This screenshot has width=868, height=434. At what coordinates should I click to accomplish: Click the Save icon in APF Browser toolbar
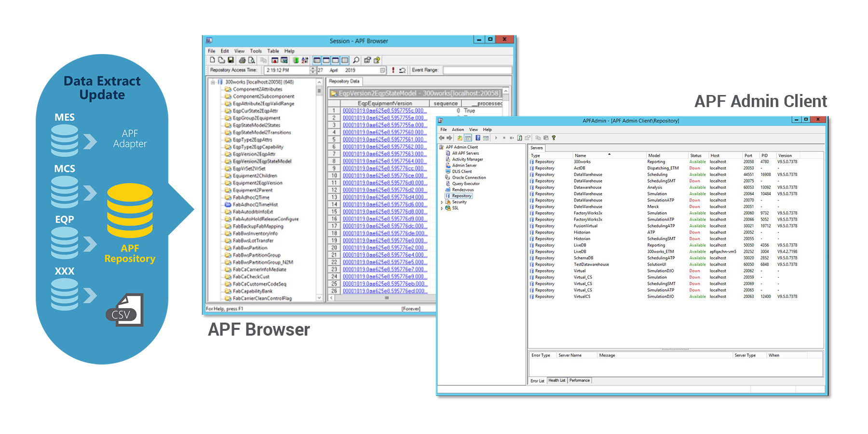pyautogui.click(x=231, y=60)
